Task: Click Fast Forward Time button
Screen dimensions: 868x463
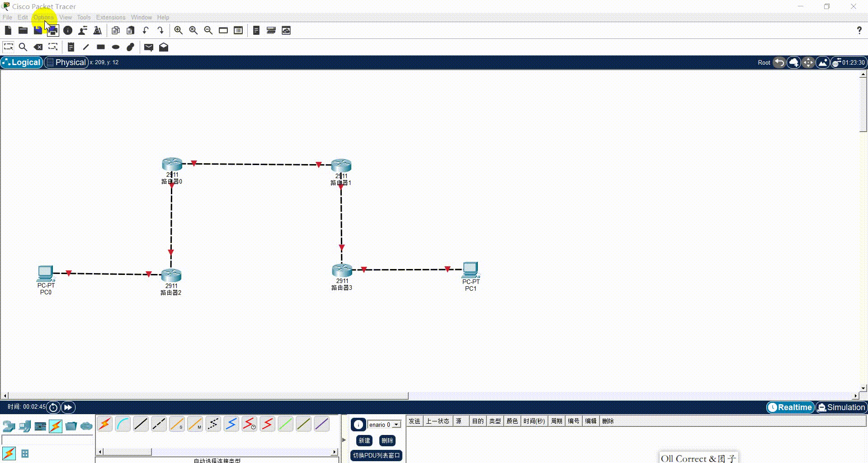Action: pyautogui.click(x=68, y=407)
